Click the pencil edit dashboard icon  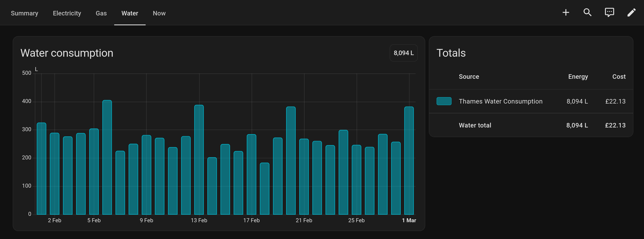(x=631, y=13)
